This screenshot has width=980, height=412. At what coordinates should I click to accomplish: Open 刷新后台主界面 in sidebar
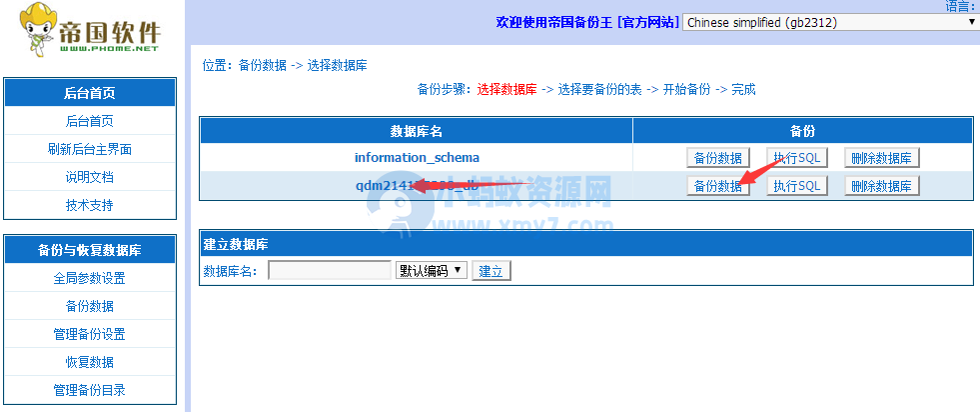(89, 149)
